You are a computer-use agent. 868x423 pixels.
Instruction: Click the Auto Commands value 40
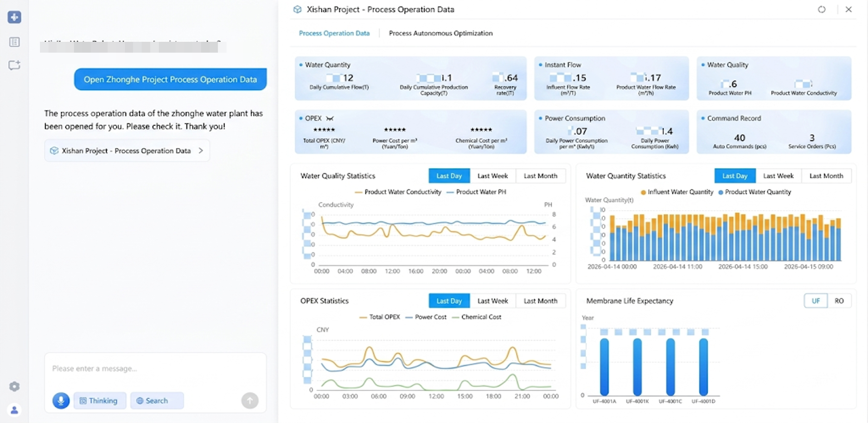740,138
